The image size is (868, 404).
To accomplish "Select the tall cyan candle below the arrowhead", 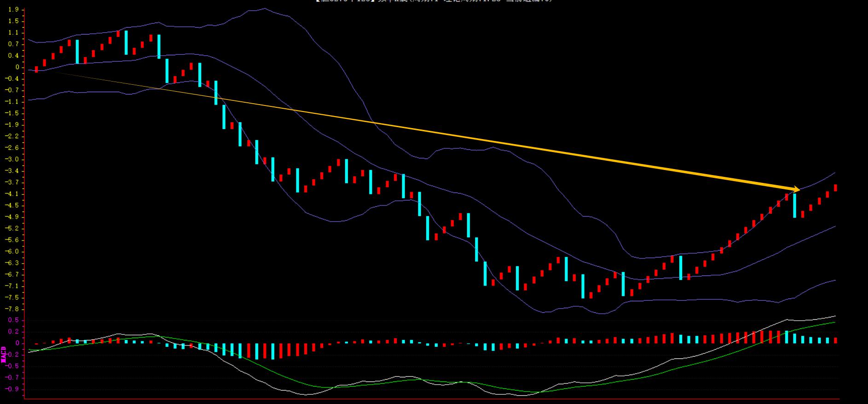I will pyautogui.click(x=794, y=205).
